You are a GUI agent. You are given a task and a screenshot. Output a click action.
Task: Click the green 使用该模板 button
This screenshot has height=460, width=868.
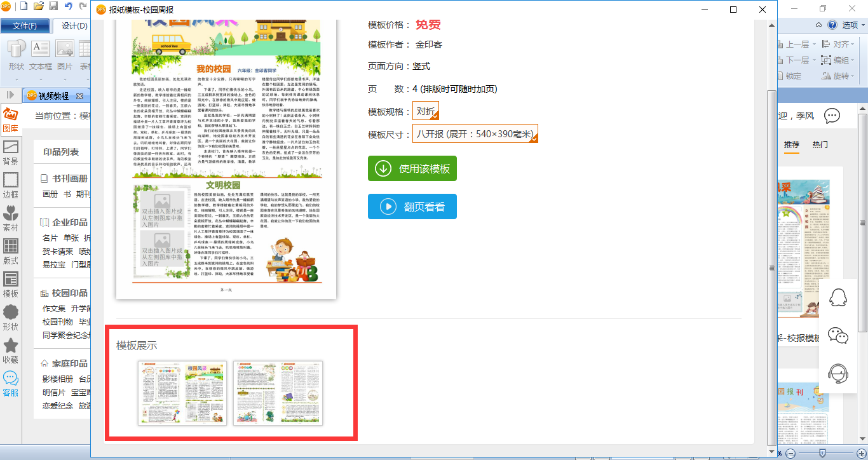[x=412, y=168]
